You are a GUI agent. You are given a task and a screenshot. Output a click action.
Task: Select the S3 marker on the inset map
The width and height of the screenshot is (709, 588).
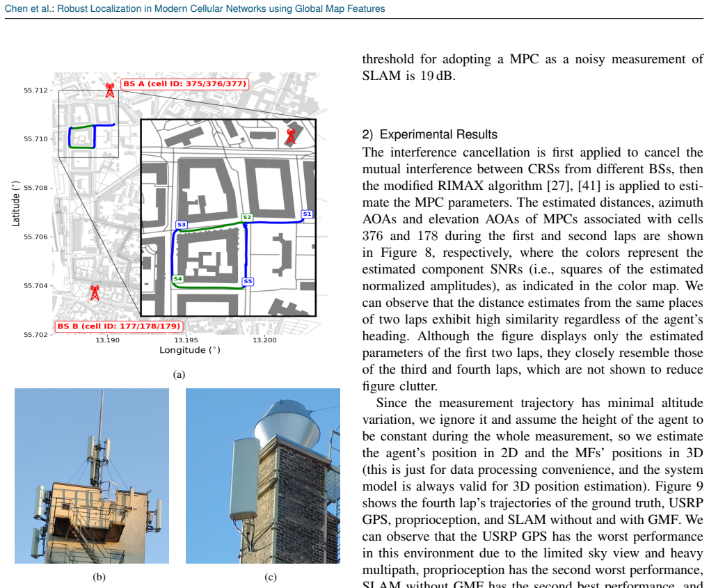click(x=182, y=224)
